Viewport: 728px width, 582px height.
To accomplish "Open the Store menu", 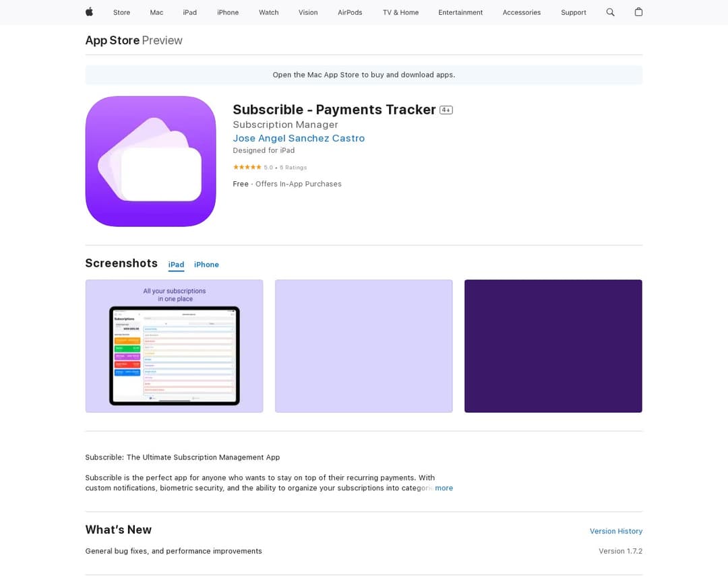I will click(121, 13).
